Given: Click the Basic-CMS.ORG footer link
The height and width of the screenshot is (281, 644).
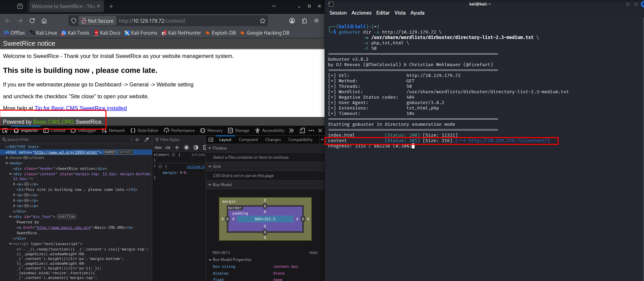Looking at the screenshot, I should tap(53, 122).
